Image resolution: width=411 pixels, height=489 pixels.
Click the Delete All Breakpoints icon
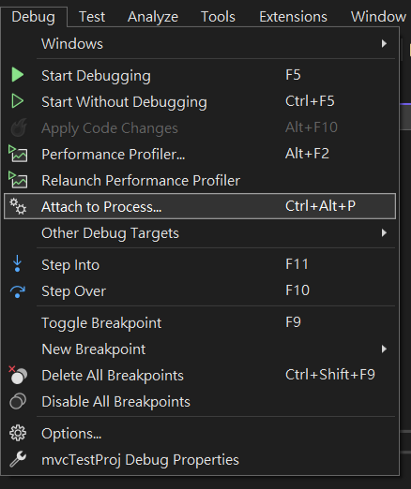(x=18, y=375)
